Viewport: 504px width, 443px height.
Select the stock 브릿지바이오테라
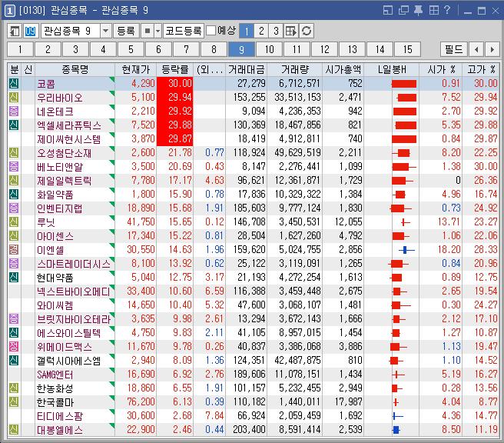click(x=74, y=319)
